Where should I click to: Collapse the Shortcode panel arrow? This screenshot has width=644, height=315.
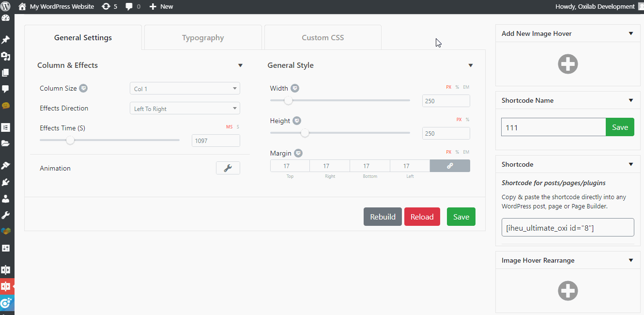[x=631, y=164]
